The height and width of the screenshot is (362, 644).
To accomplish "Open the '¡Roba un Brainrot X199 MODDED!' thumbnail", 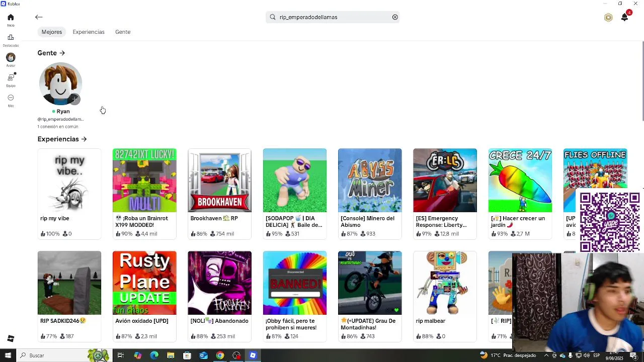I will coord(144,180).
